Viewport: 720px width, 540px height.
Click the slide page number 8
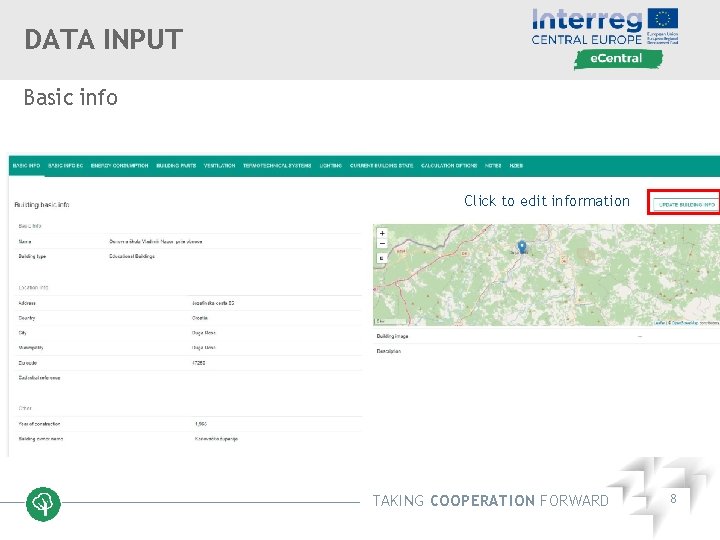pos(673,499)
